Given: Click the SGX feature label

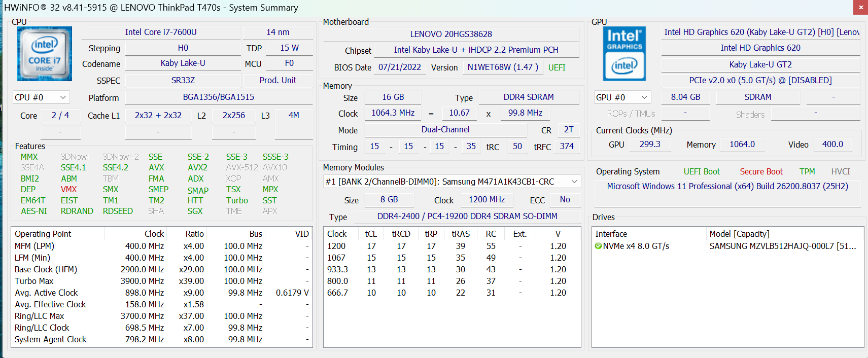Looking at the screenshot, I should click(x=195, y=211).
